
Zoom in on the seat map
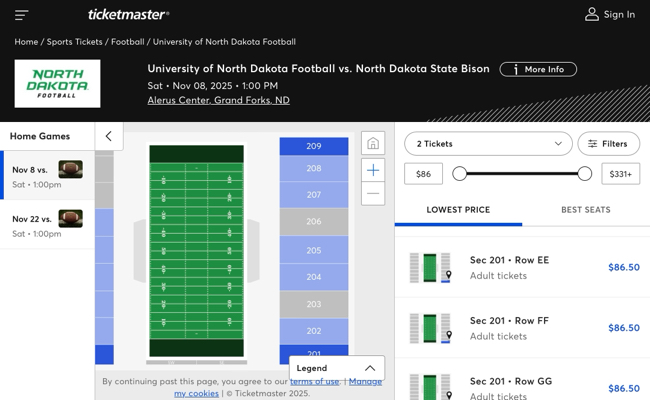[372, 170]
